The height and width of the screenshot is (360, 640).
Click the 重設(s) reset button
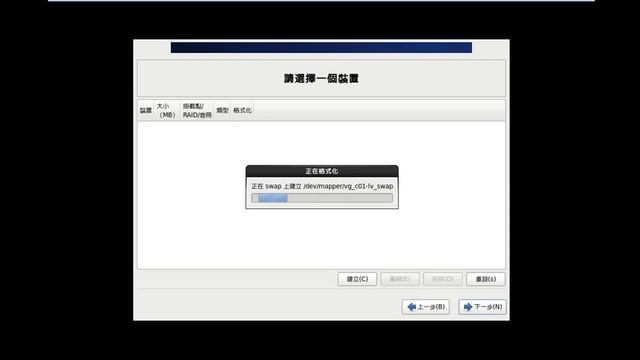pyautogui.click(x=486, y=279)
